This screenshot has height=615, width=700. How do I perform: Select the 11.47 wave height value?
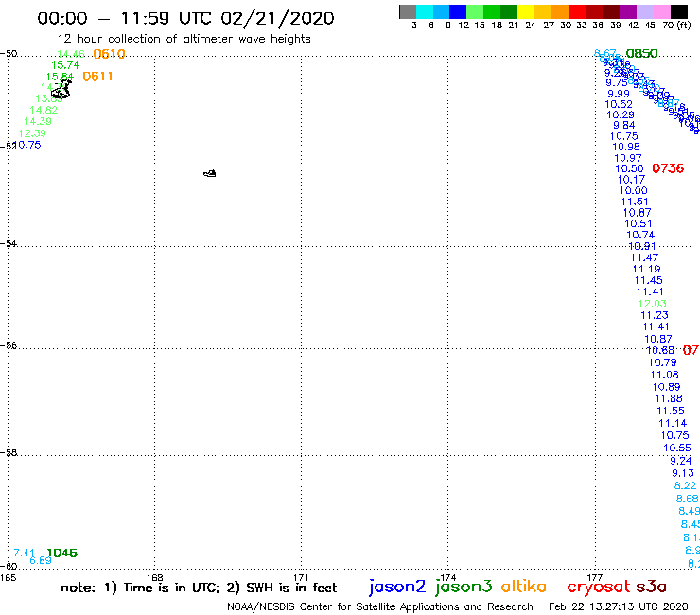pyautogui.click(x=644, y=257)
